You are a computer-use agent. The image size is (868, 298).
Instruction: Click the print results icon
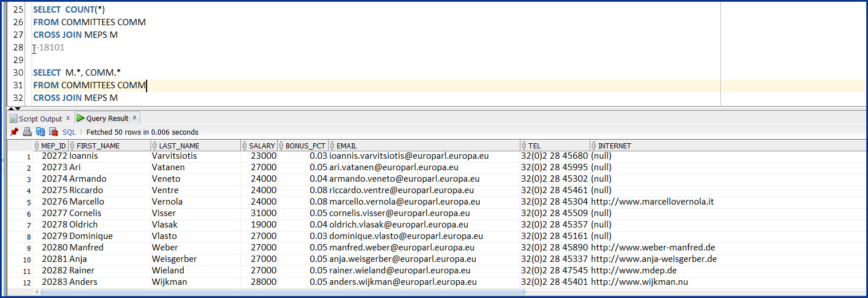click(27, 132)
